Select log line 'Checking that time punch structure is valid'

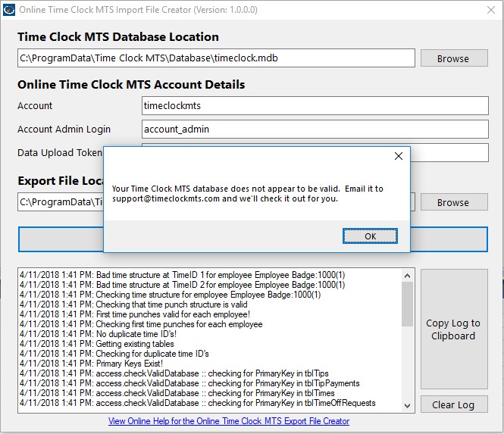(133, 304)
